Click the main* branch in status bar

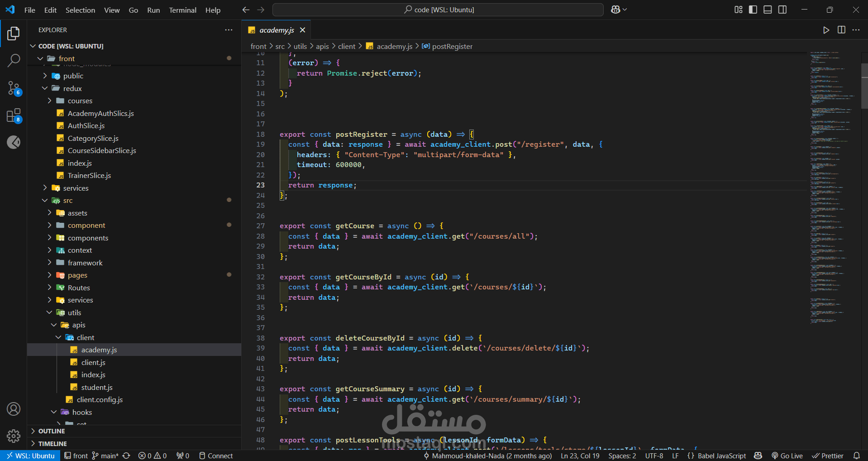click(x=105, y=456)
